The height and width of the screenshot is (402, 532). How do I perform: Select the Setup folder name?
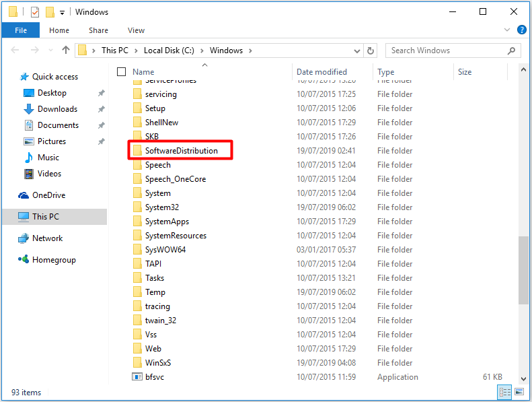(x=155, y=108)
